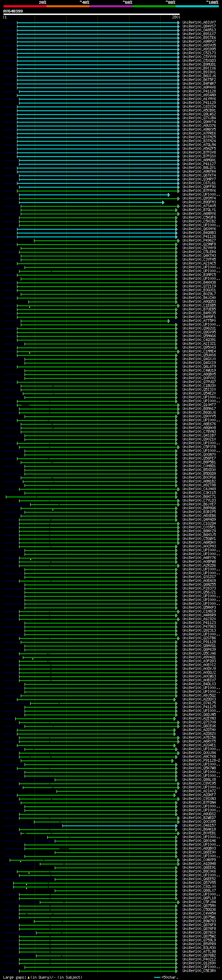This screenshot has width=222, height=980.
Task: Select the UniRef100_B4DLX3 label
Action: [199, 684]
